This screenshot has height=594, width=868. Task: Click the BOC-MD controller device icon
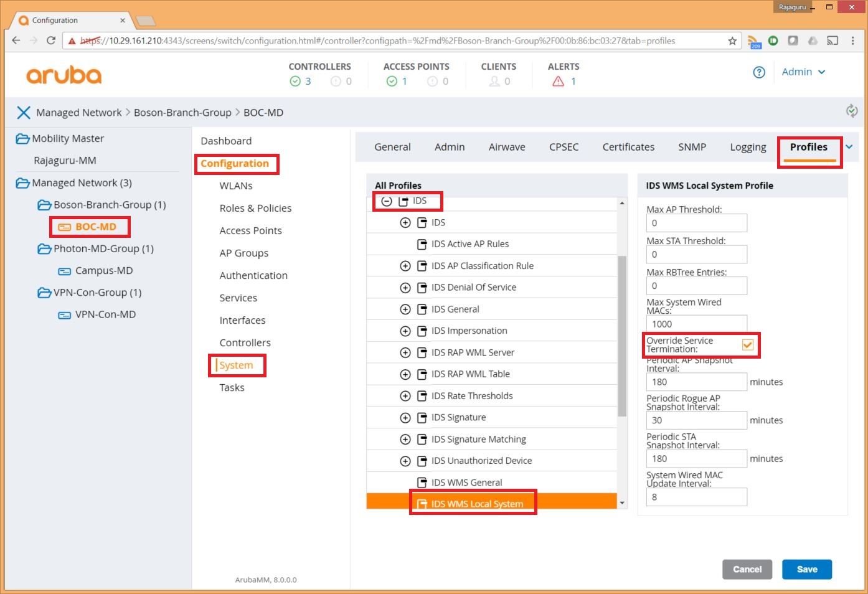pyautogui.click(x=65, y=227)
